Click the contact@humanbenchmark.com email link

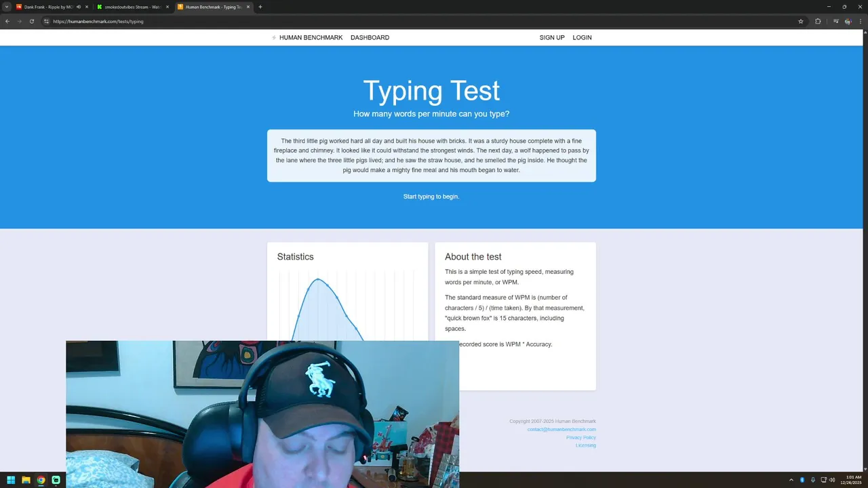click(561, 430)
